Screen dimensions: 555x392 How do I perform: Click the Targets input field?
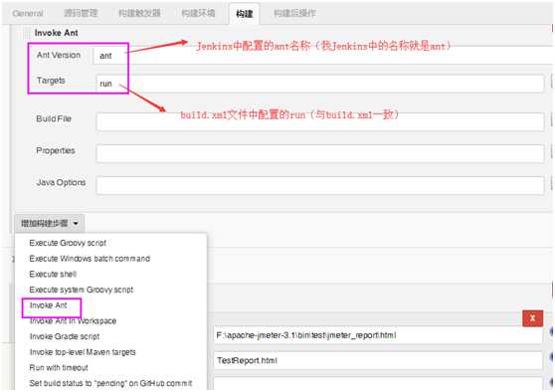(319, 84)
